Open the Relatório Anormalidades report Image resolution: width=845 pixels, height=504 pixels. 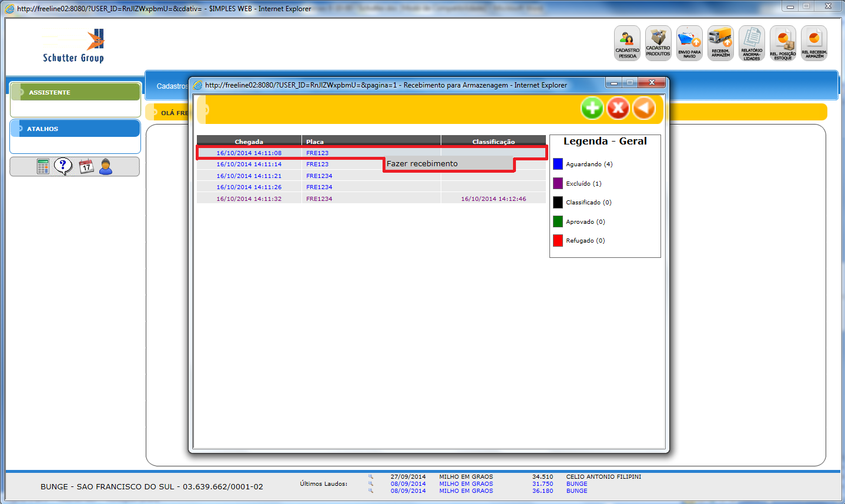coord(752,43)
